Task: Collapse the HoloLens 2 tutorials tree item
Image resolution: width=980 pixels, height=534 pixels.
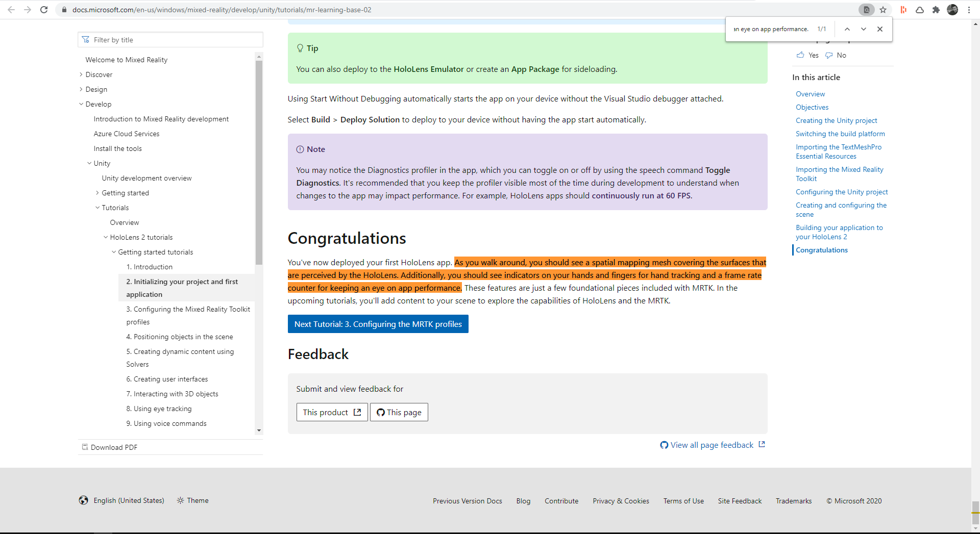Action: 106,237
